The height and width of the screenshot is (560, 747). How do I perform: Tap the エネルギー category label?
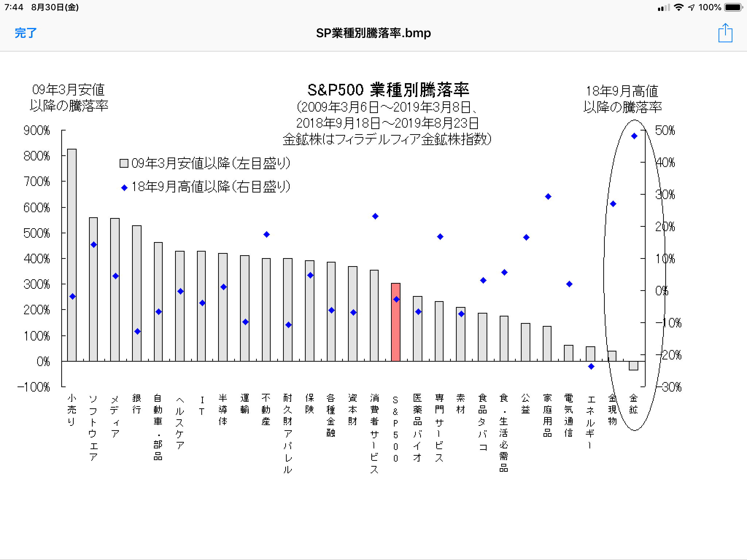591,423
